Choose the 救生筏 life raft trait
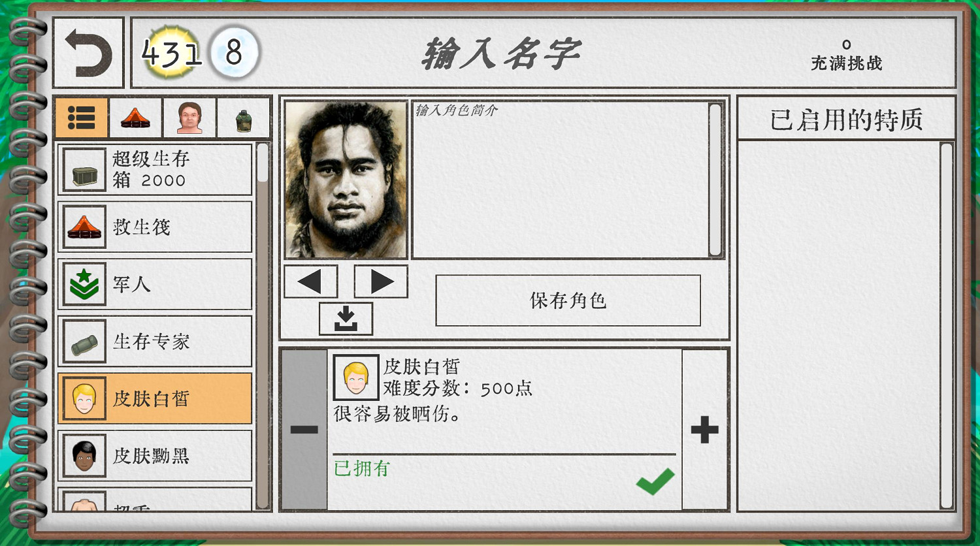Screen dimensions: 980x546 155,227
